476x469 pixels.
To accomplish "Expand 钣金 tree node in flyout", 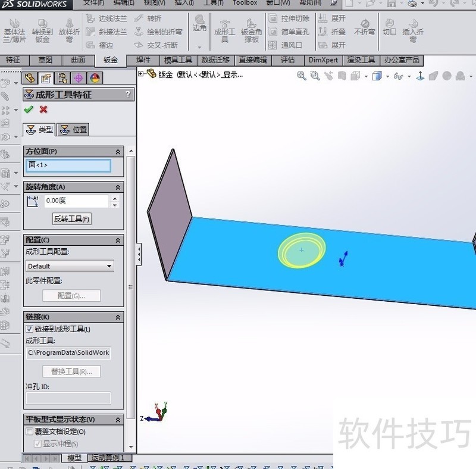I will [141, 74].
